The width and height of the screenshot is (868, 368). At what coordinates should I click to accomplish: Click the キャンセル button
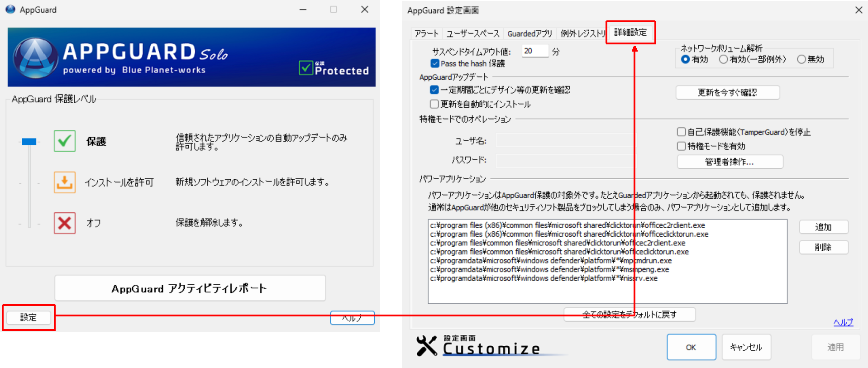point(746,347)
